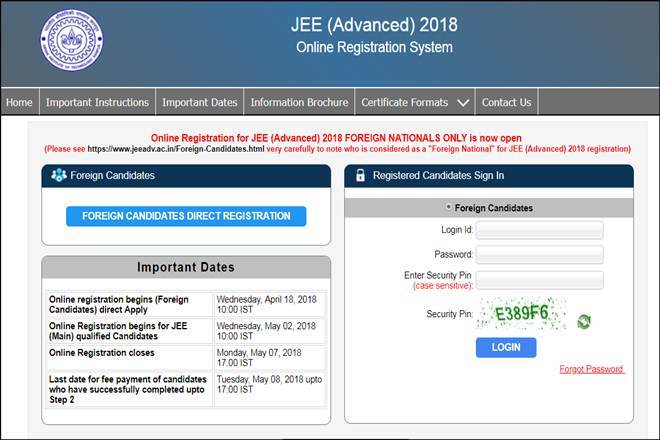Image resolution: width=660 pixels, height=440 pixels.
Task: Click Foreign Candidates Direct Registration button
Action: tap(186, 216)
